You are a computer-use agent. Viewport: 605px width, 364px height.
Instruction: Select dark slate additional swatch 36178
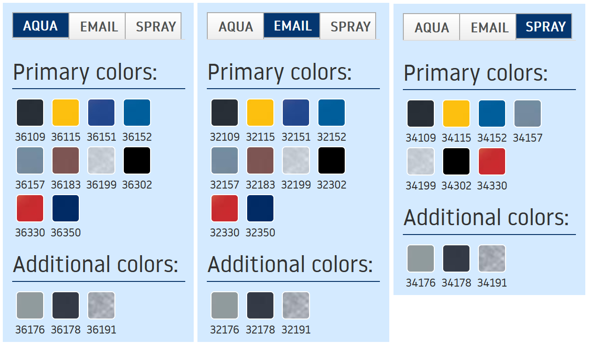[x=66, y=305]
